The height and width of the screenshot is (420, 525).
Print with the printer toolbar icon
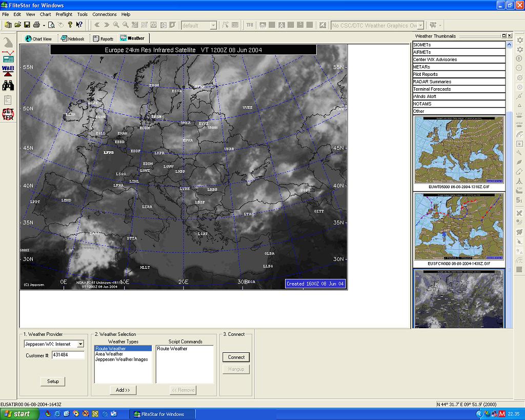click(36, 25)
